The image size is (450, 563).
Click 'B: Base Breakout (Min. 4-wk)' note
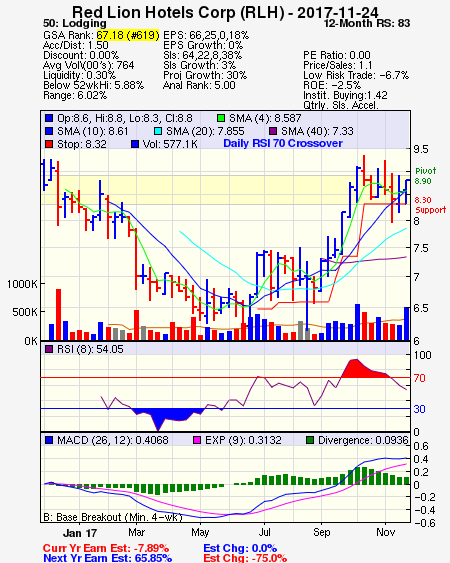[x=113, y=517]
